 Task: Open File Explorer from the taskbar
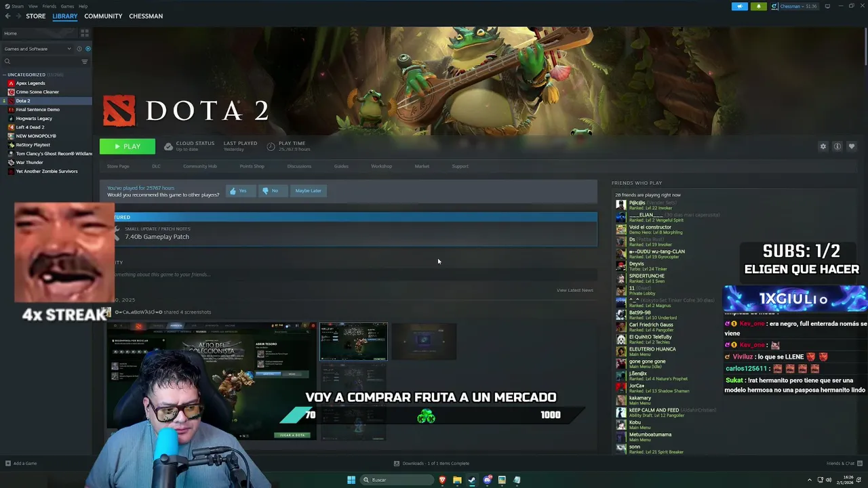point(457,480)
